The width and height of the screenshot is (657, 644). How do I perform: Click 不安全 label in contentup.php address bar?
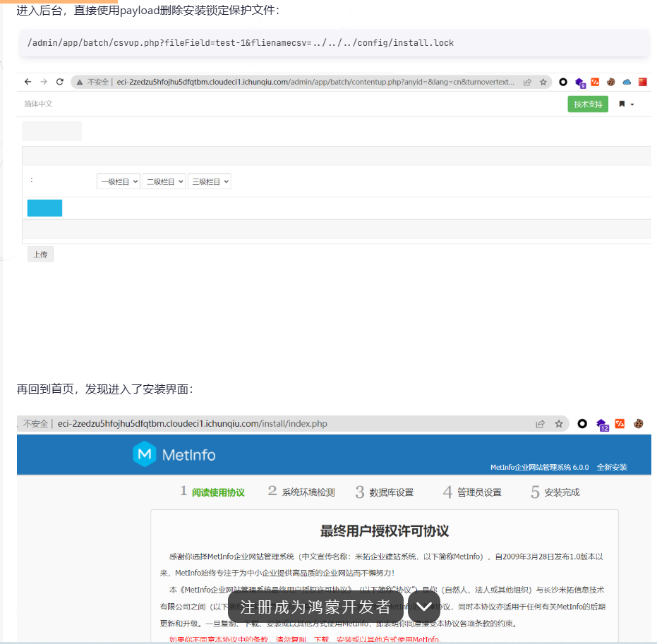98,82
